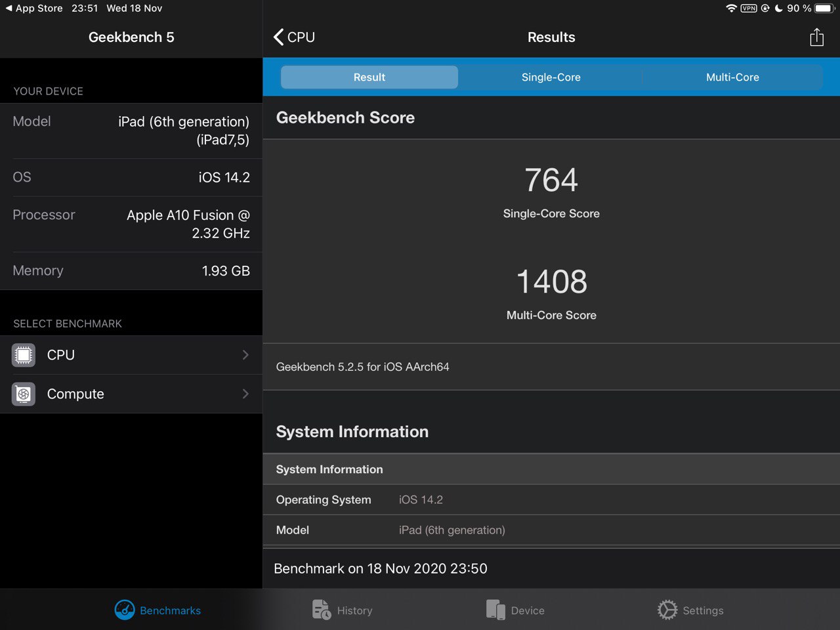This screenshot has width=840, height=630.
Task: Open the Compute benchmark row
Action: click(x=131, y=394)
